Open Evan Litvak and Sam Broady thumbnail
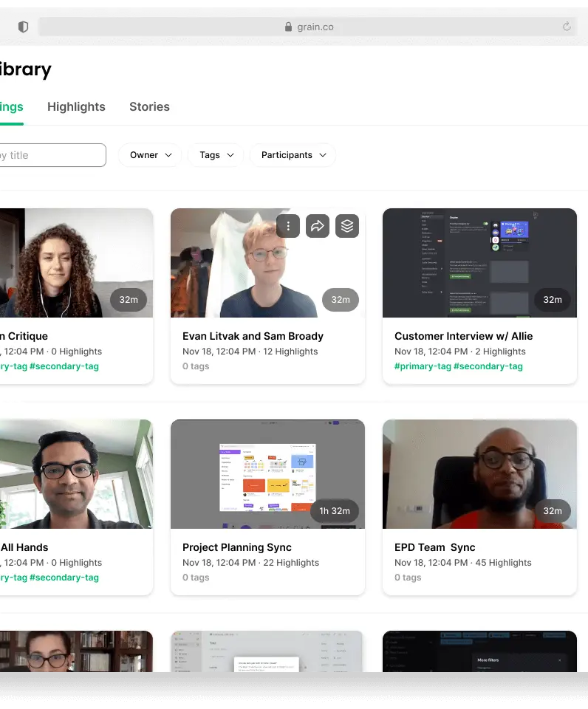 [x=267, y=263]
